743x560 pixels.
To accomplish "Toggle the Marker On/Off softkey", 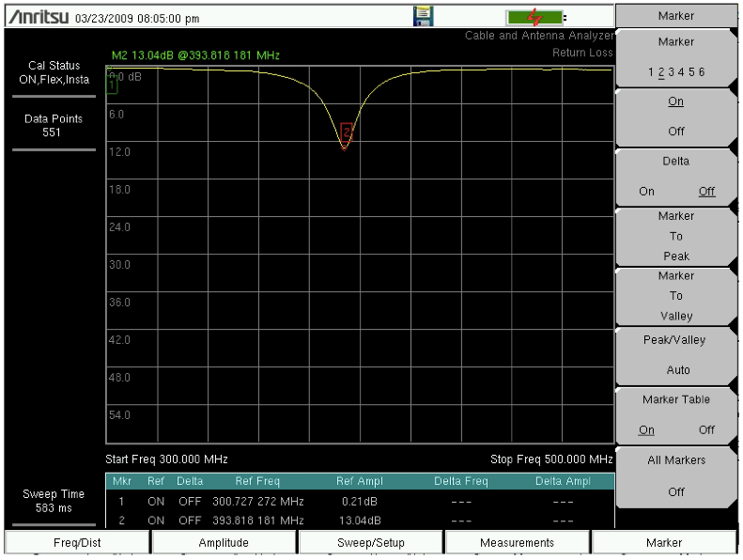I will click(675, 116).
